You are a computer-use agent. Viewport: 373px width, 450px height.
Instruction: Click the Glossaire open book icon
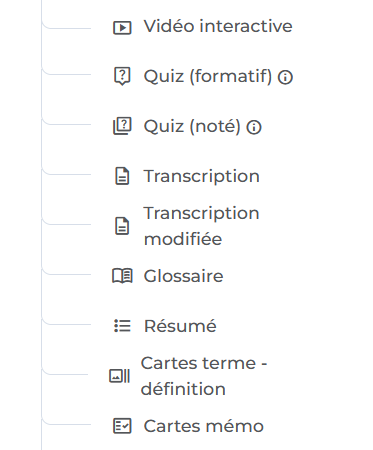[122, 276]
